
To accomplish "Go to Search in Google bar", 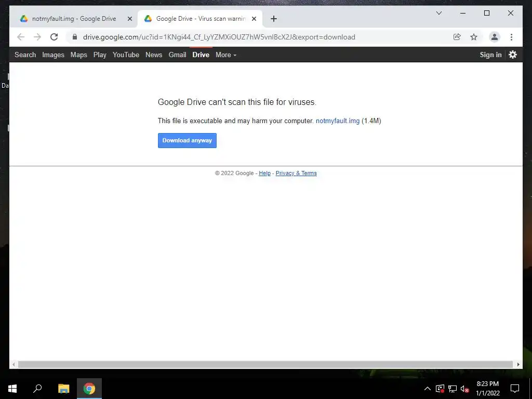I will tap(25, 55).
